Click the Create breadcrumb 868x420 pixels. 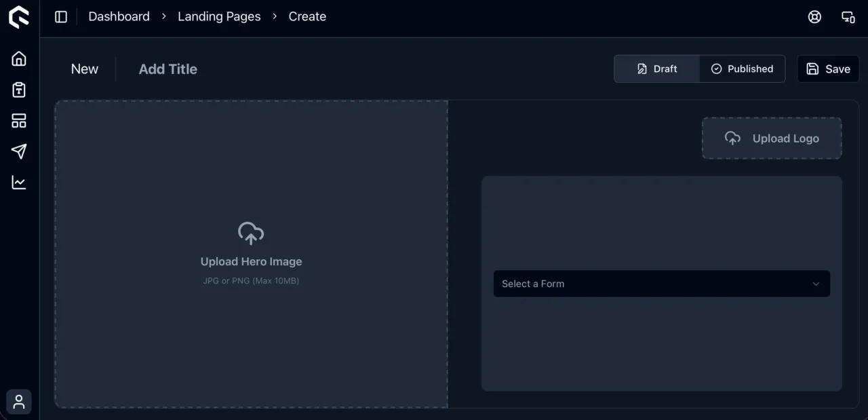(307, 16)
